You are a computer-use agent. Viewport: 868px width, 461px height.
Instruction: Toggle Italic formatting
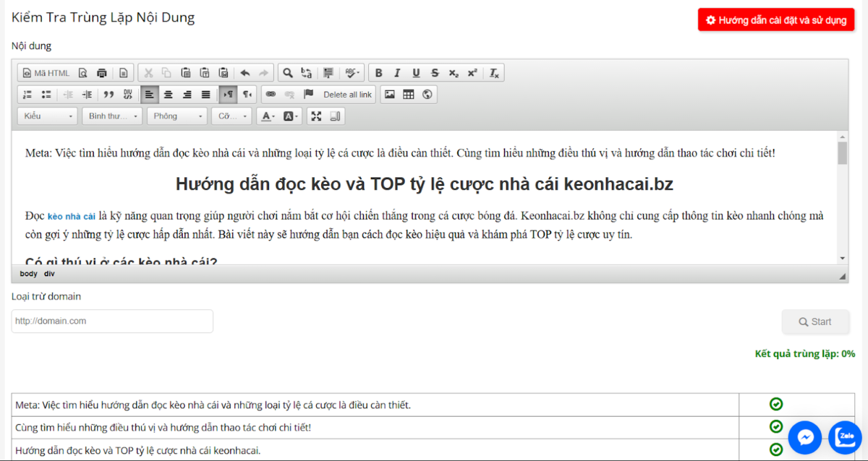coord(397,73)
